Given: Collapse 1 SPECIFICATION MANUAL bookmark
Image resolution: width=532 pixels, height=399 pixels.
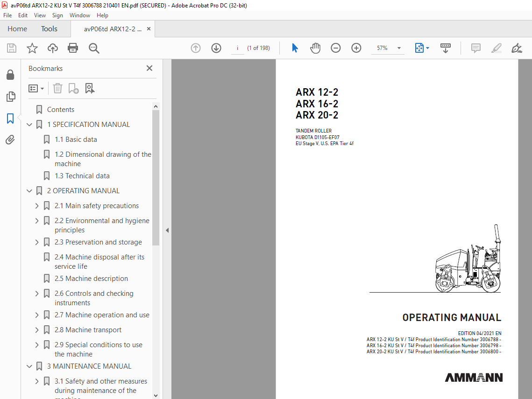Looking at the screenshot, I should (29, 125).
